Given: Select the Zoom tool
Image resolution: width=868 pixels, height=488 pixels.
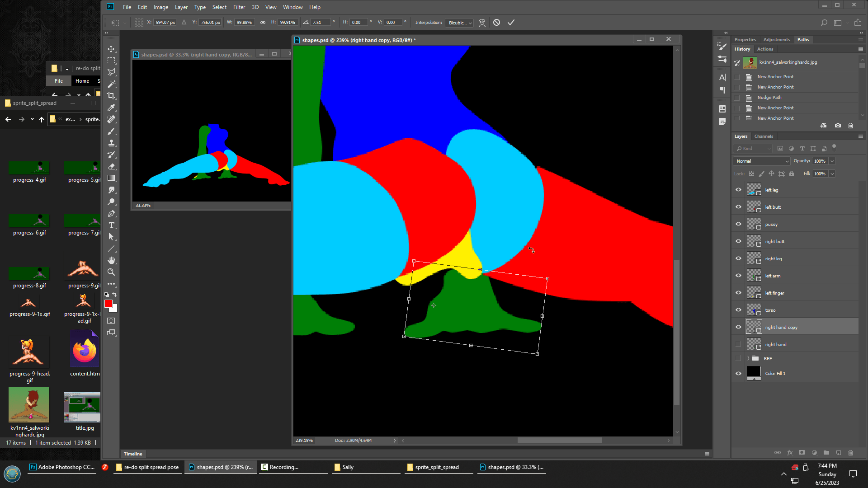Looking at the screenshot, I should (111, 272).
